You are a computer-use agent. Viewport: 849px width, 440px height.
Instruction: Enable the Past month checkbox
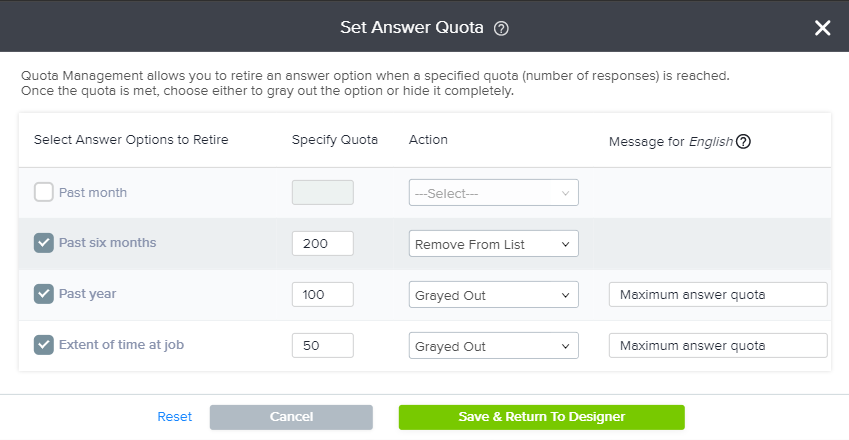[44, 192]
